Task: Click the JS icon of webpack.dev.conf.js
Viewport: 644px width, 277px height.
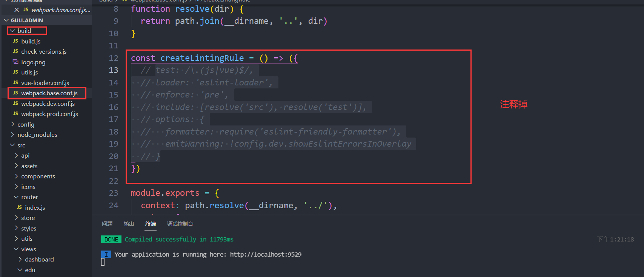Action: click(x=15, y=103)
